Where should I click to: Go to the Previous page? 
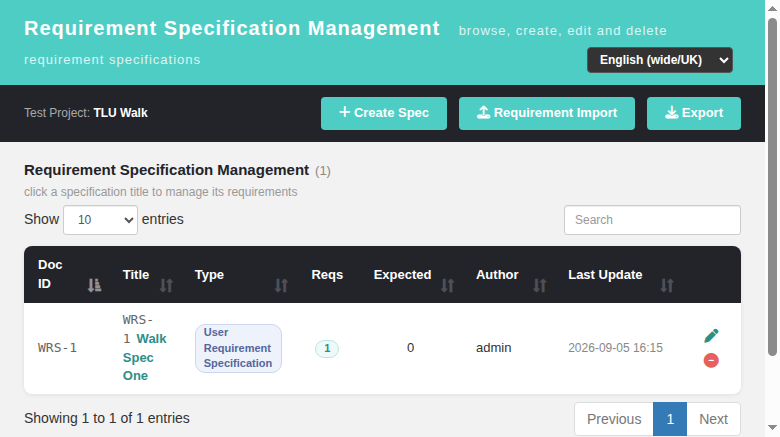(x=614, y=419)
